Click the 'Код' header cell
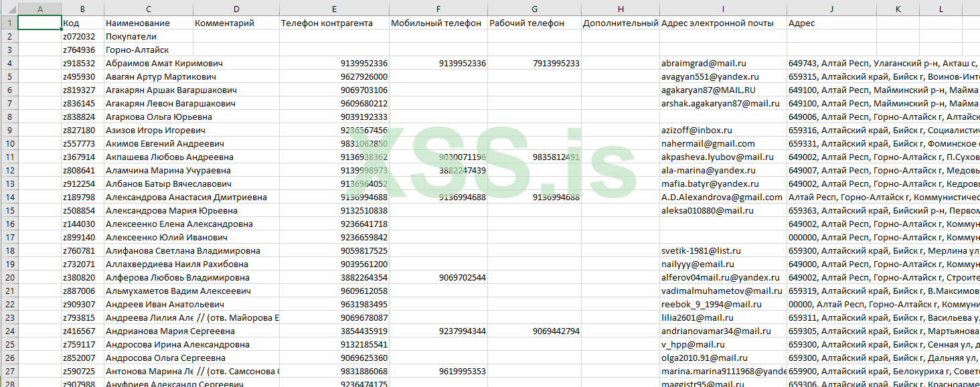 pos(82,23)
